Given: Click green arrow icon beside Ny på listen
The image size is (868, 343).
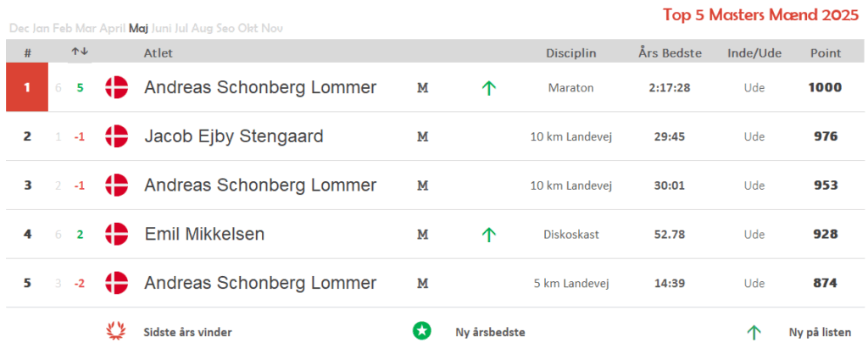Looking at the screenshot, I should point(754,333).
